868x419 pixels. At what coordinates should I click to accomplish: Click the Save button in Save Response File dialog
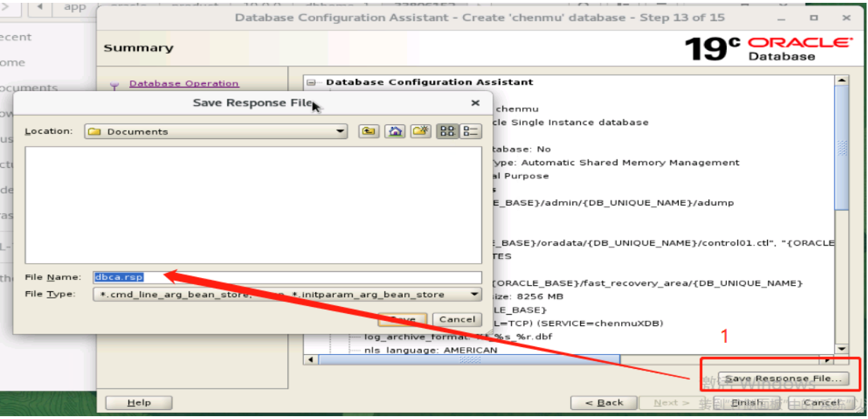coord(403,320)
